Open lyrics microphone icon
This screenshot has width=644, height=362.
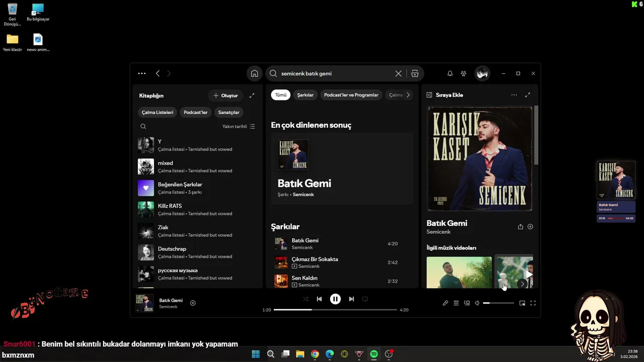(445, 303)
